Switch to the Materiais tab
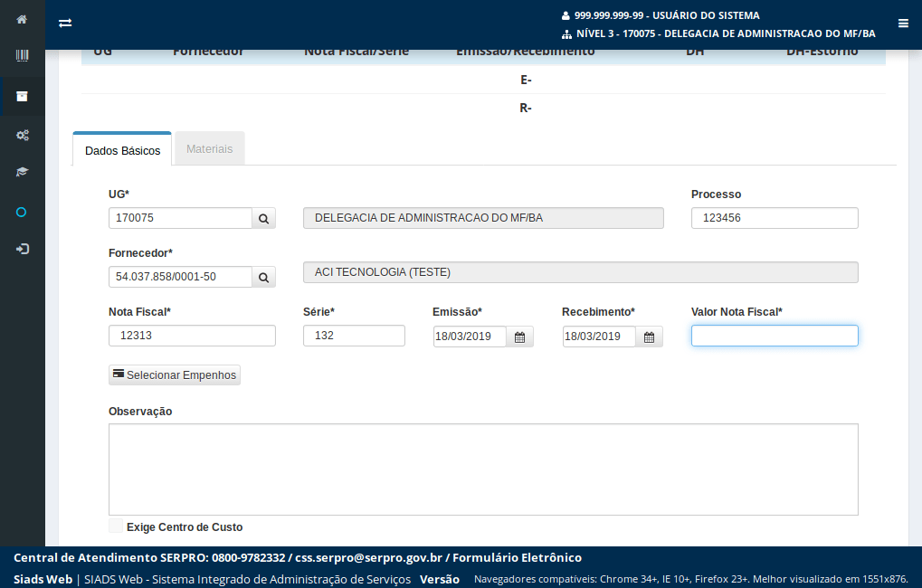The width and height of the screenshot is (922, 588). (x=209, y=148)
